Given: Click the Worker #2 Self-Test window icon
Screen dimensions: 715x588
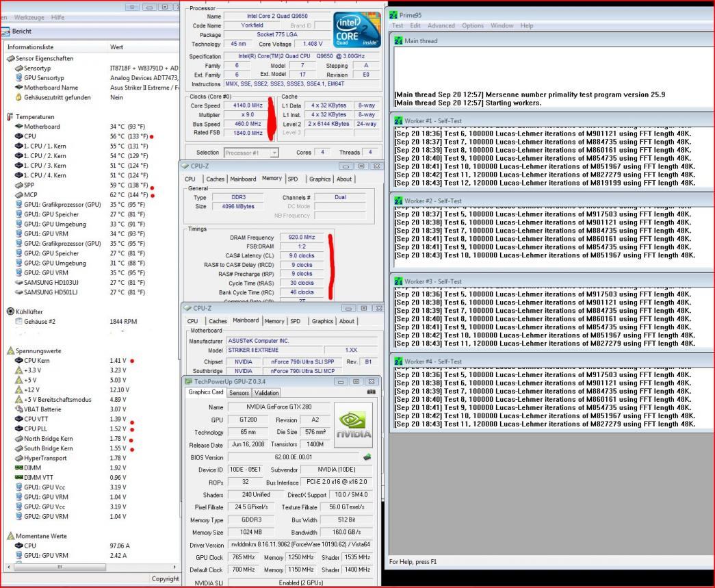Looking at the screenshot, I should [398, 201].
